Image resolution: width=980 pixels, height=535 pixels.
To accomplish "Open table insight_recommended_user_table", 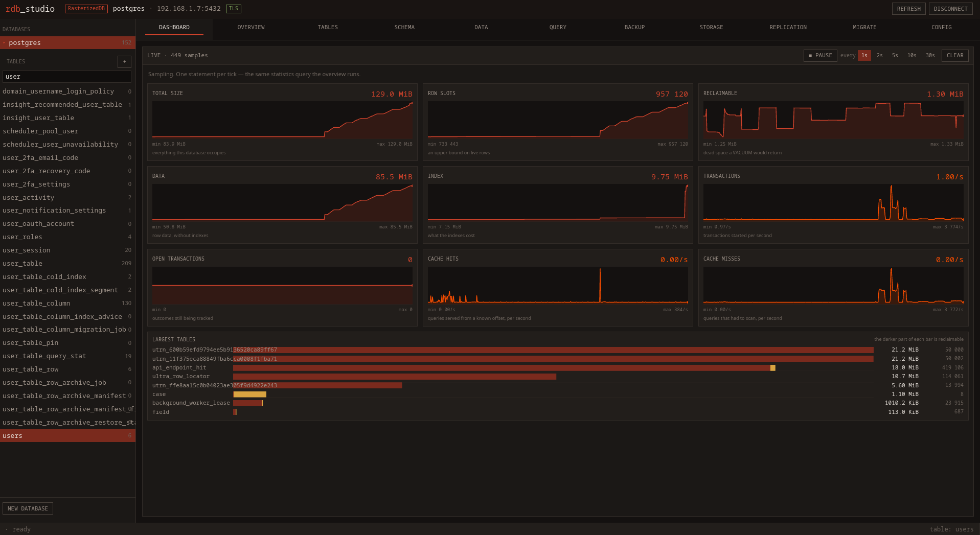I will [x=67, y=105].
